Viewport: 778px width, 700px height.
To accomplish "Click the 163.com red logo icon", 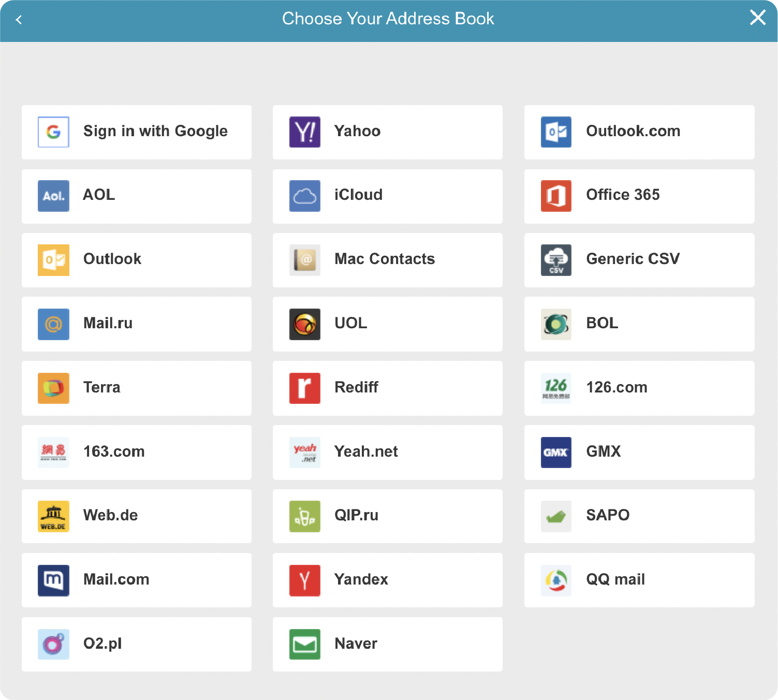I will [53, 453].
